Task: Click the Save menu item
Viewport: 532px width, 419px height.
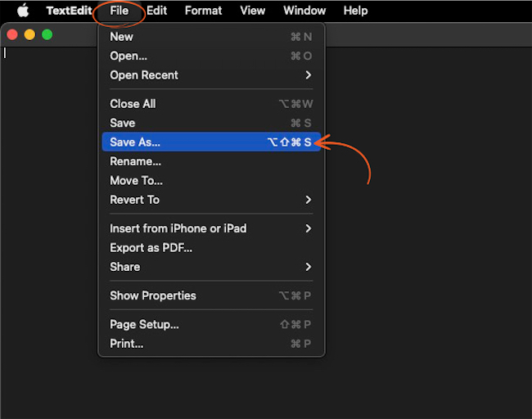Action: point(211,123)
